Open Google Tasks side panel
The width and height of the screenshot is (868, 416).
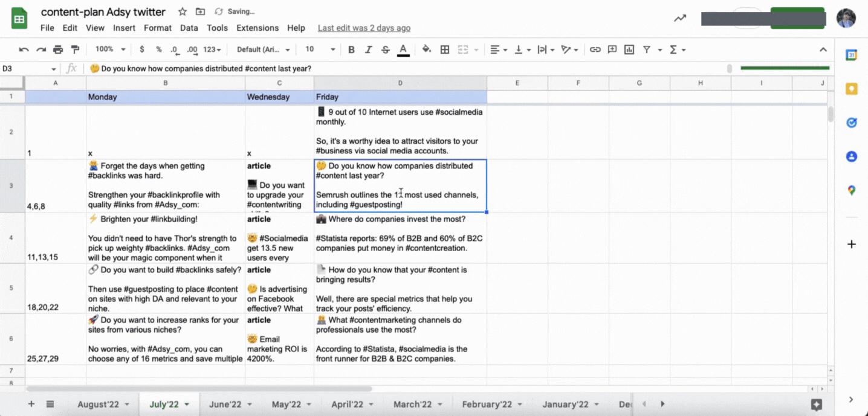851,123
